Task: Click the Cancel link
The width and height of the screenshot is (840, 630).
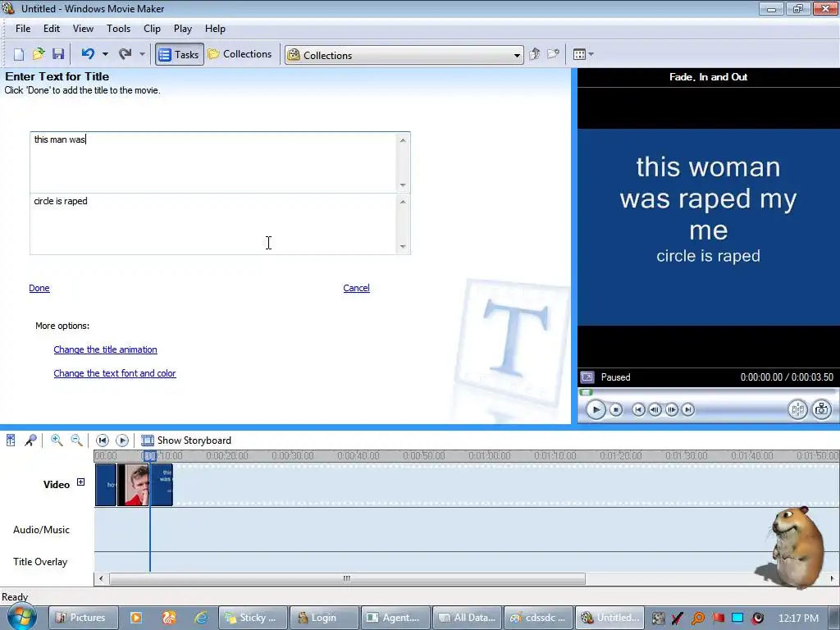Action: (x=356, y=288)
